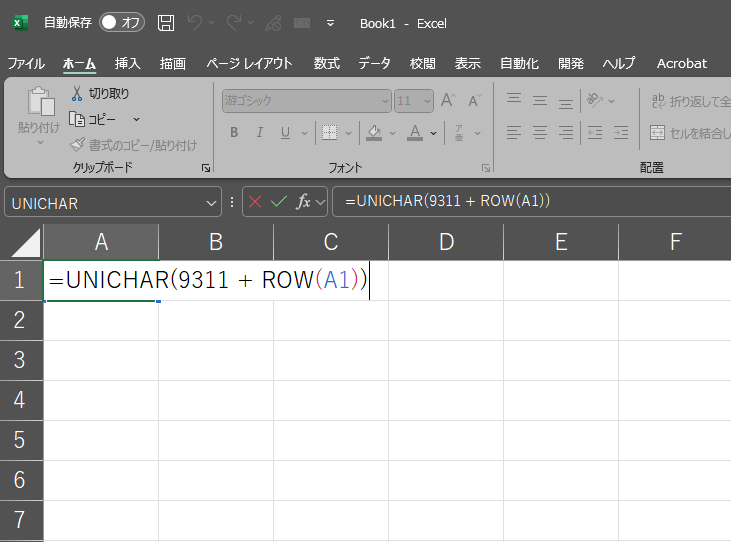Toggle Italic formatting
The width and height of the screenshot is (731, 542).
click(x=260, y=133)
